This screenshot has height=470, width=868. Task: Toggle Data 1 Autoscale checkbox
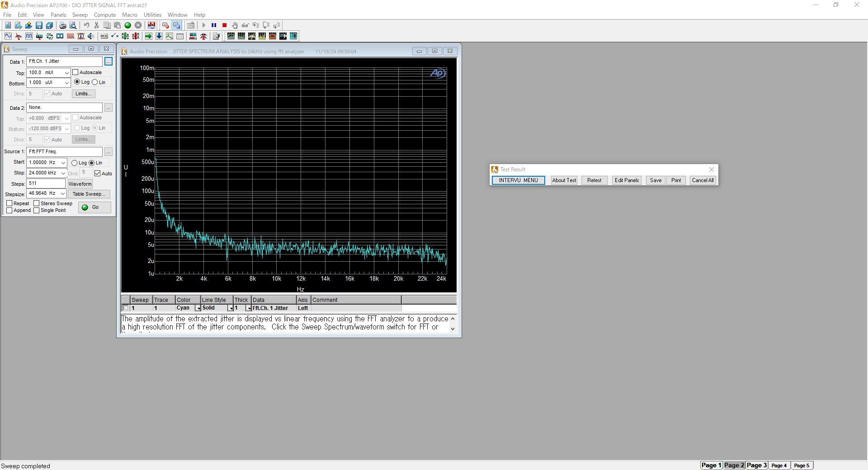click(x=75, y=72)
